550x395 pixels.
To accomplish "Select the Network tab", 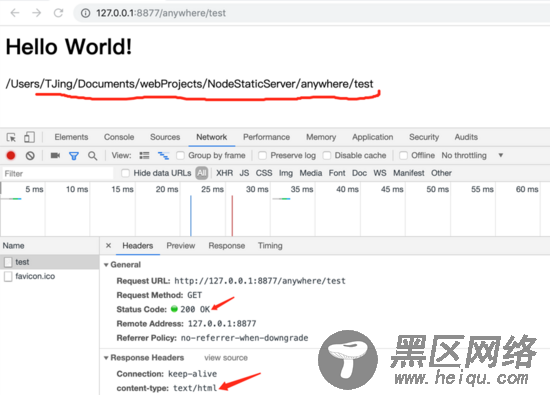I will tap(212, 137).
